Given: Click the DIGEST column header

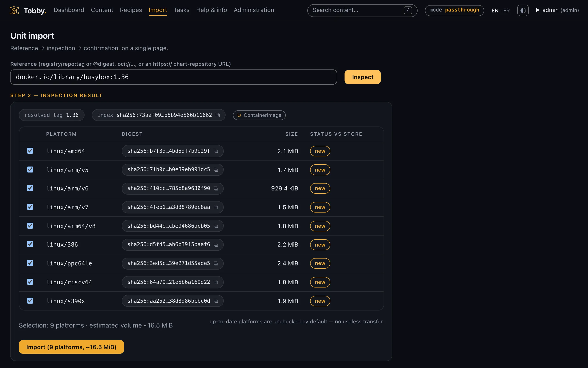Looking at the screenshot, I should (132, 134).
